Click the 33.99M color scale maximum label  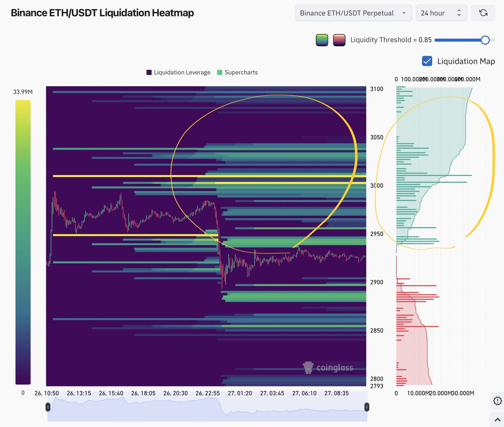tap(23, 92)
